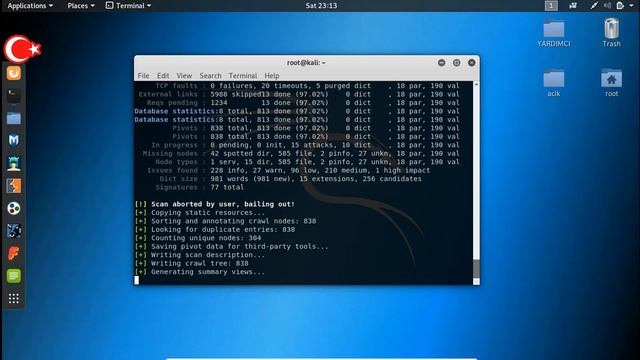Click the 'Node types' line
This screenshot has height=360, width=640.
[x=307, y=162]
